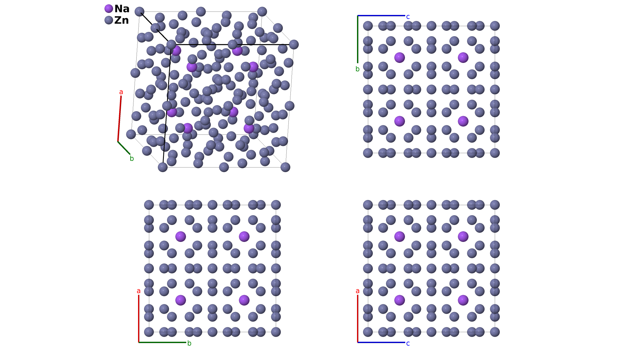Select upper-left Na atom in top-right projection
Image resolution: width=644 pixels, height=358 pixels.
pos(399,57)
